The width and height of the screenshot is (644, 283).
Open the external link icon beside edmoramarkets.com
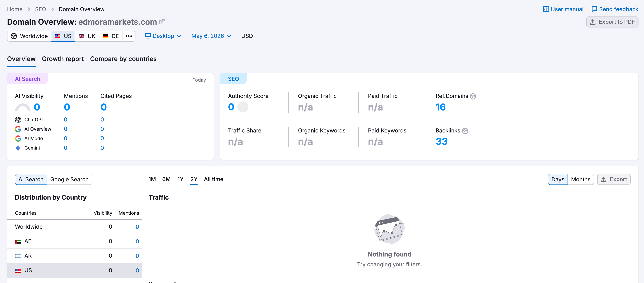click(162, 22)
